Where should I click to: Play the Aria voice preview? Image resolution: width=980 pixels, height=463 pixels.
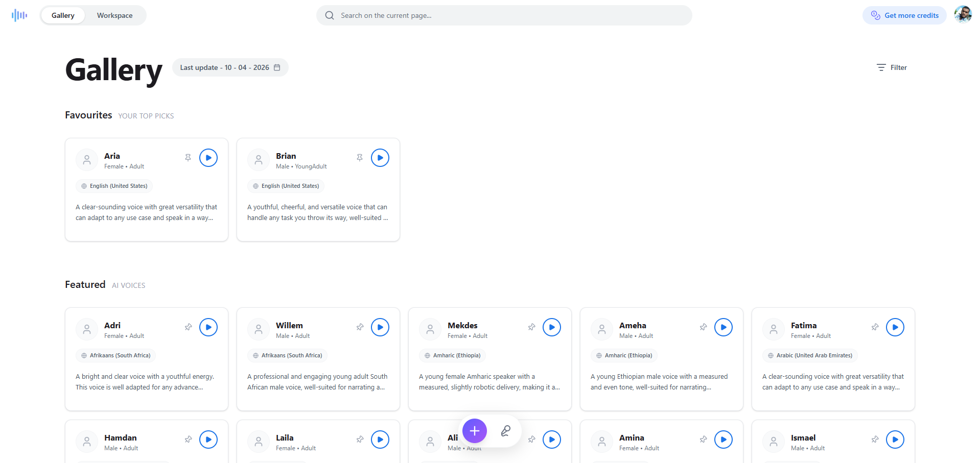coord(208,158)
